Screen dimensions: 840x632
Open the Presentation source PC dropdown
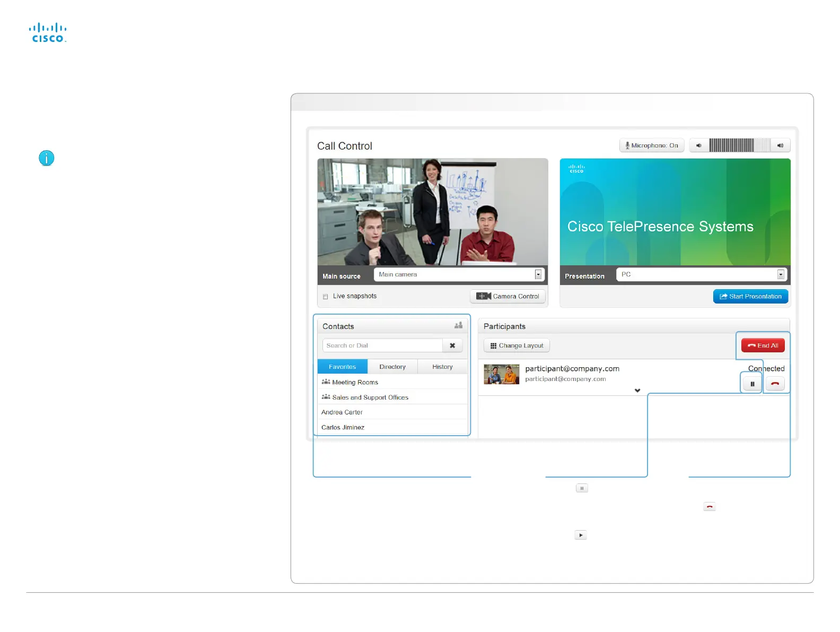coord(701,274)
